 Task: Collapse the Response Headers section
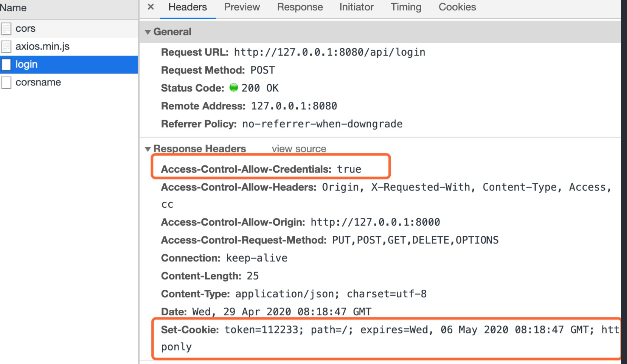click(148, 149)
